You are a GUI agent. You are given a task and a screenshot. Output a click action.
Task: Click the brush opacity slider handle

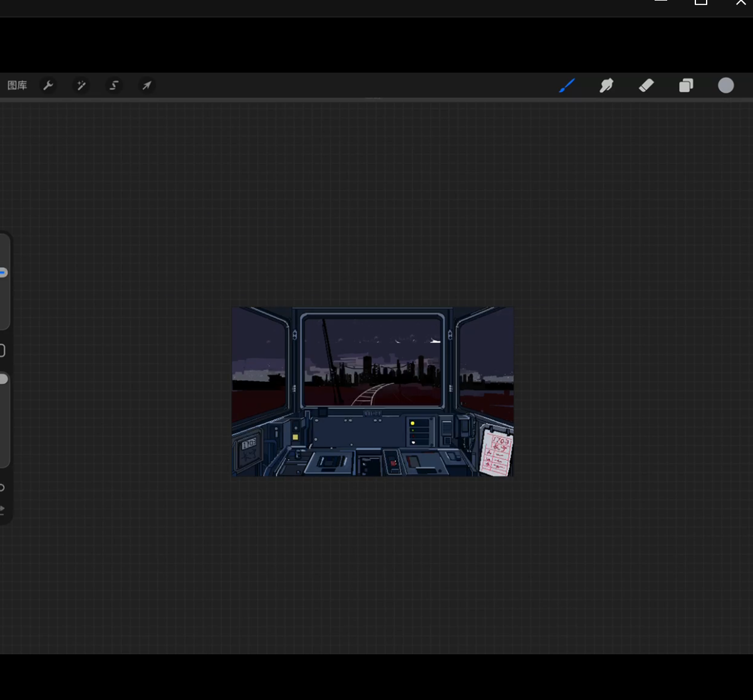(3, 379)
